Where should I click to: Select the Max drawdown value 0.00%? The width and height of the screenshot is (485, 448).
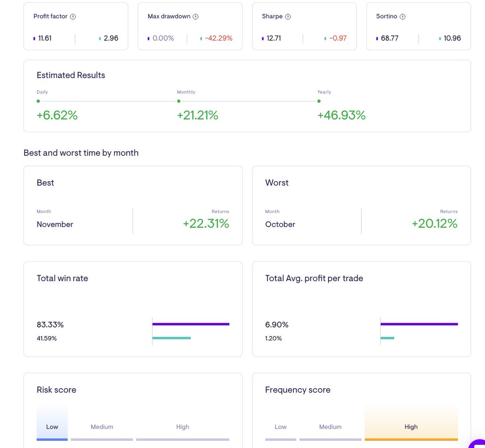(x=163, y=38)
